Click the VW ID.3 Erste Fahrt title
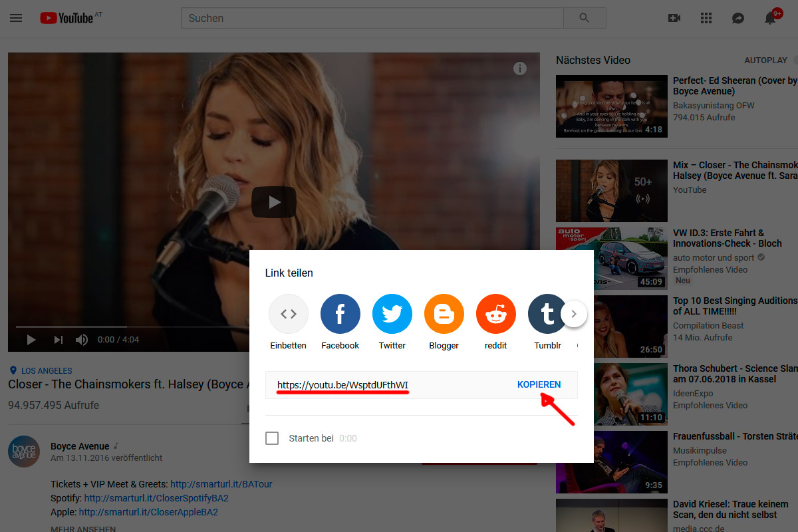798x532 pixels. [x=728, y=238]
